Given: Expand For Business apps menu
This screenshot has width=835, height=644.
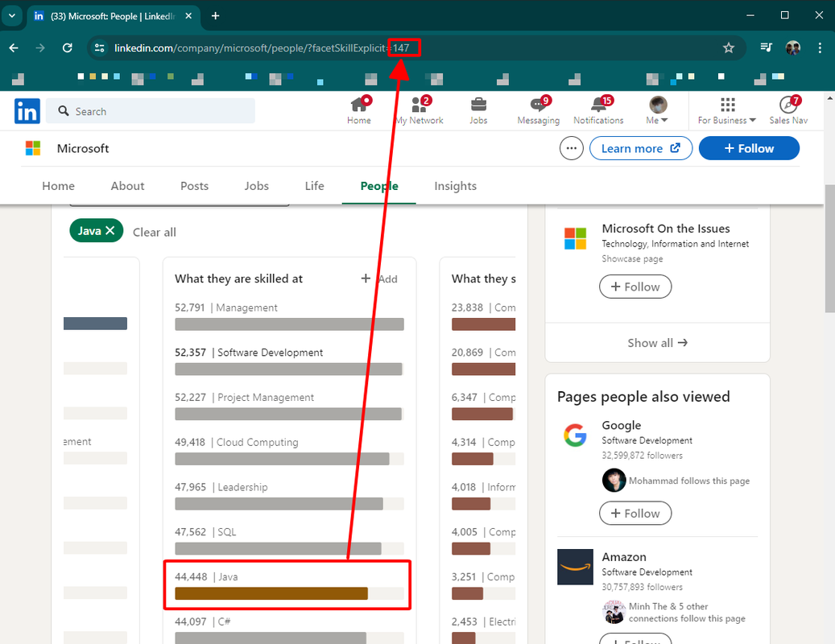Looking at the screenshot, I should click(727, 111).
